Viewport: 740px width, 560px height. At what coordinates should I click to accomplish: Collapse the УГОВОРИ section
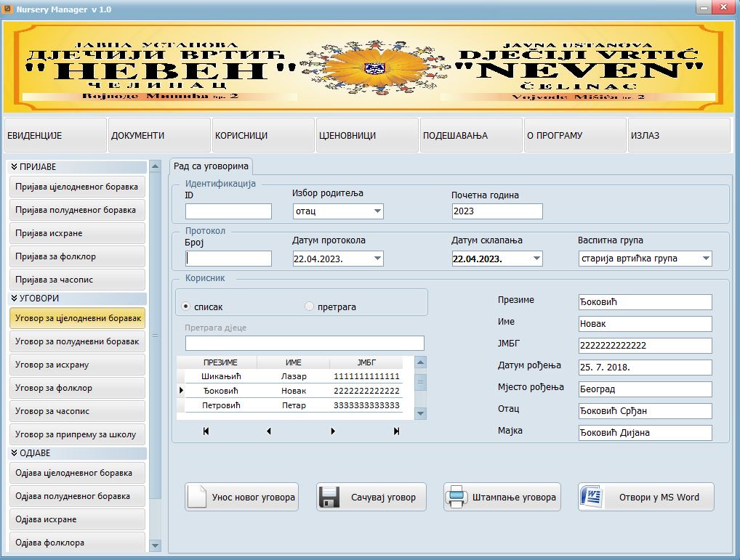point(15,298)
